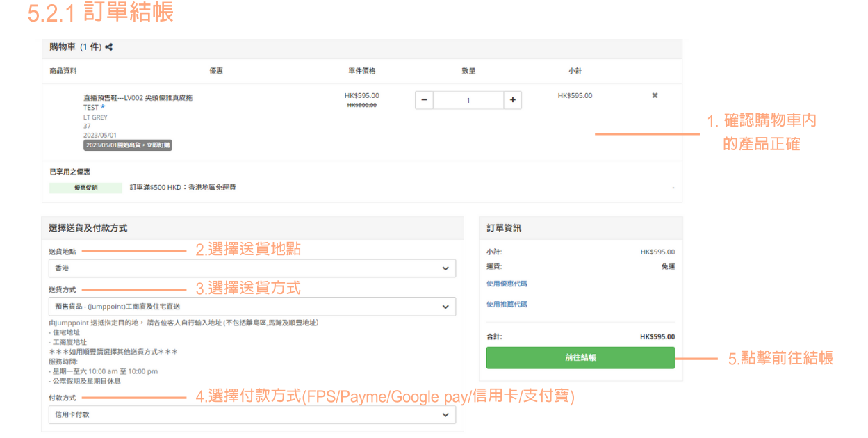Click the 訂單資訊 panel header
Viewport: 868px width, 438px height.
(x=504, y=228)
